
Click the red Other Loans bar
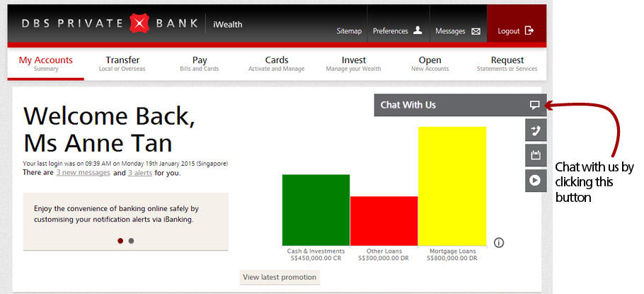point(384,221)
